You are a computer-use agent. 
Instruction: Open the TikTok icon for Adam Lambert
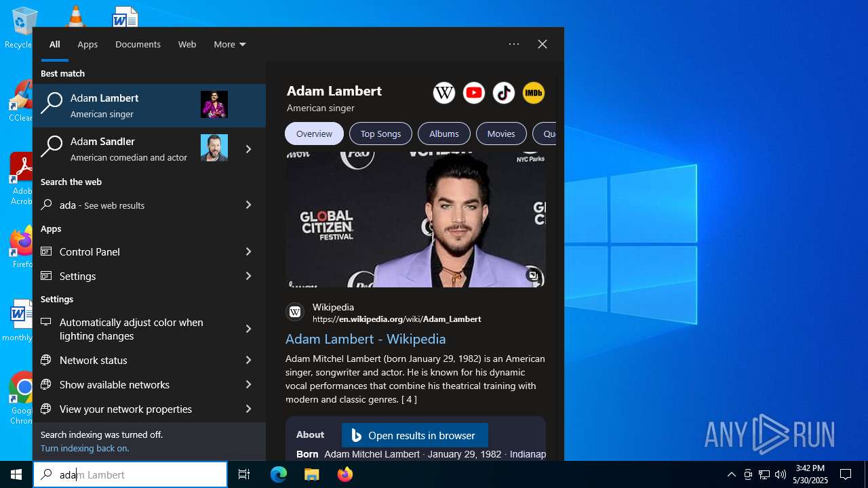pos(504,93)
